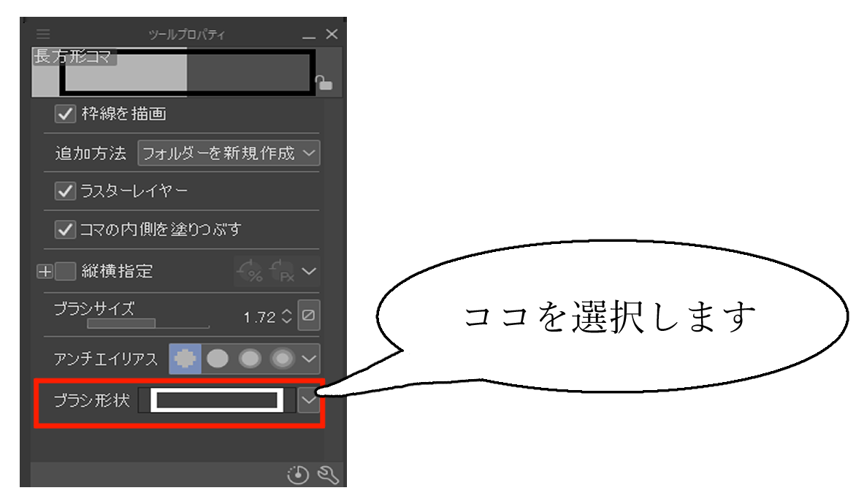Open the brush size dynamics settings button

(x=308, y=315)
